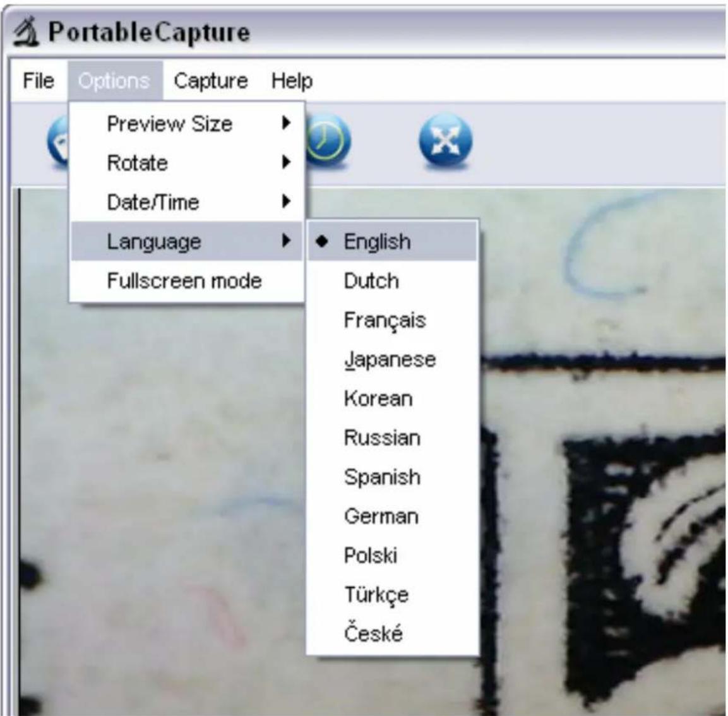Switch language to Français

point(393,320)
